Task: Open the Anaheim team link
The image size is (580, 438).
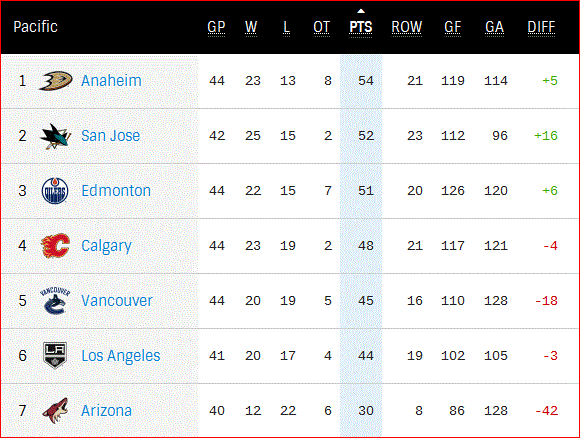Action: pyautogui.click(x=111, y=81)
